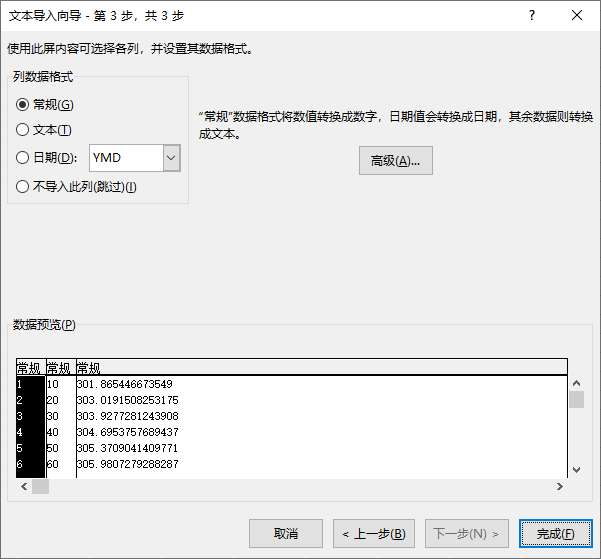
Task: Click preview scroll down arrow
Action: coord(576,470)
